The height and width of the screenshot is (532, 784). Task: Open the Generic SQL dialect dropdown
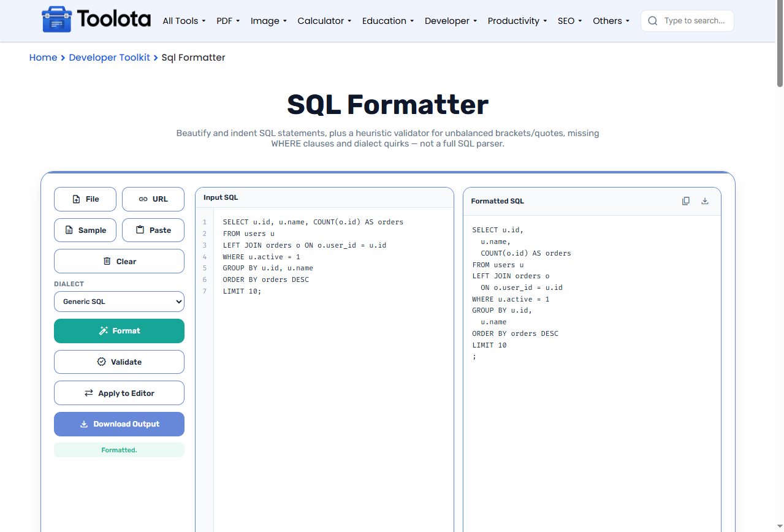119,302
